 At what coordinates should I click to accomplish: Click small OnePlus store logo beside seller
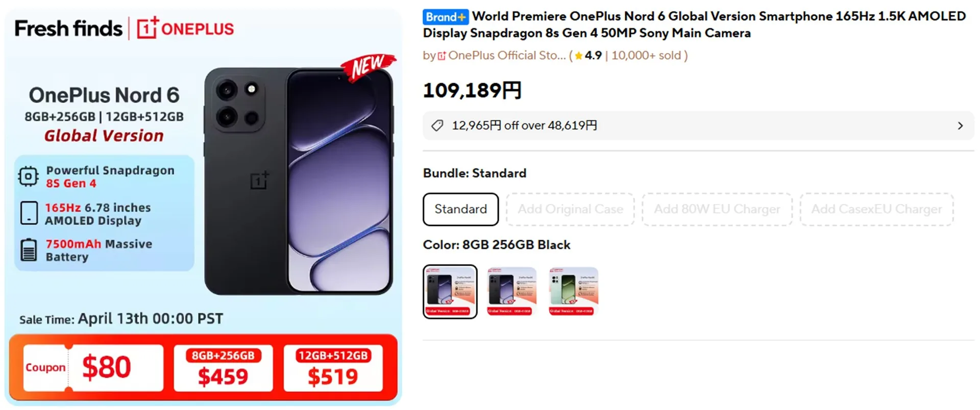[442, 56]
